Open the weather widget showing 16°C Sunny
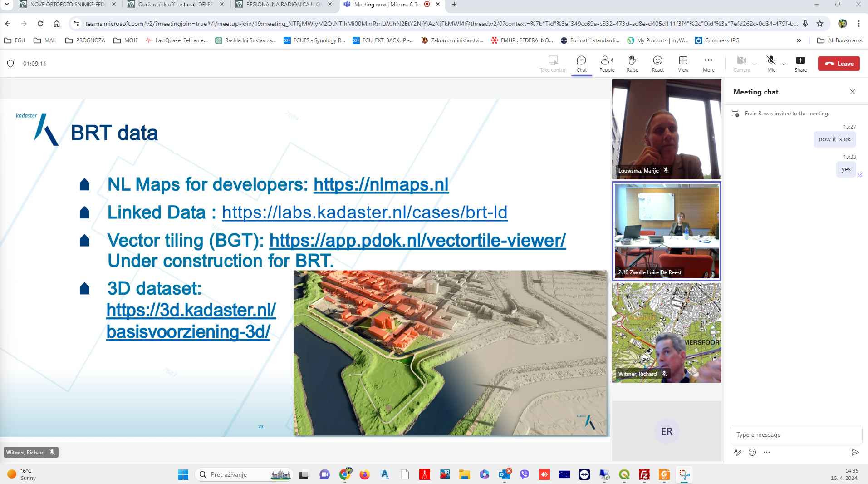 (22, 474)
